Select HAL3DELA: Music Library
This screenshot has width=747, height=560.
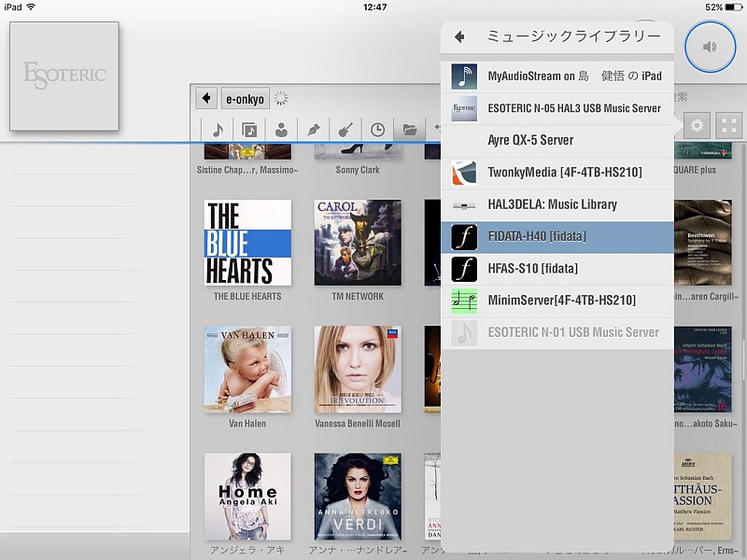tap(557, 204)
